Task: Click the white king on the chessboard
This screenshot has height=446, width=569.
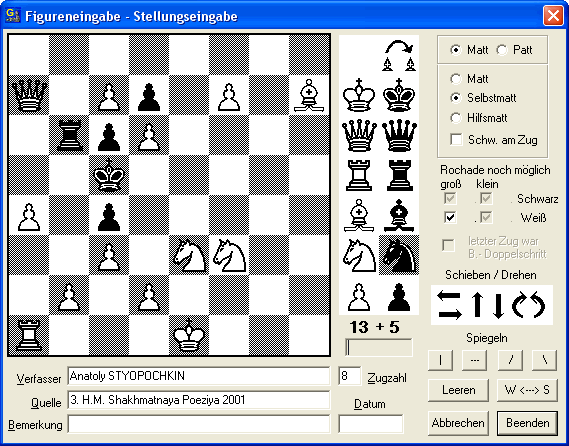Action: point(189,335)
